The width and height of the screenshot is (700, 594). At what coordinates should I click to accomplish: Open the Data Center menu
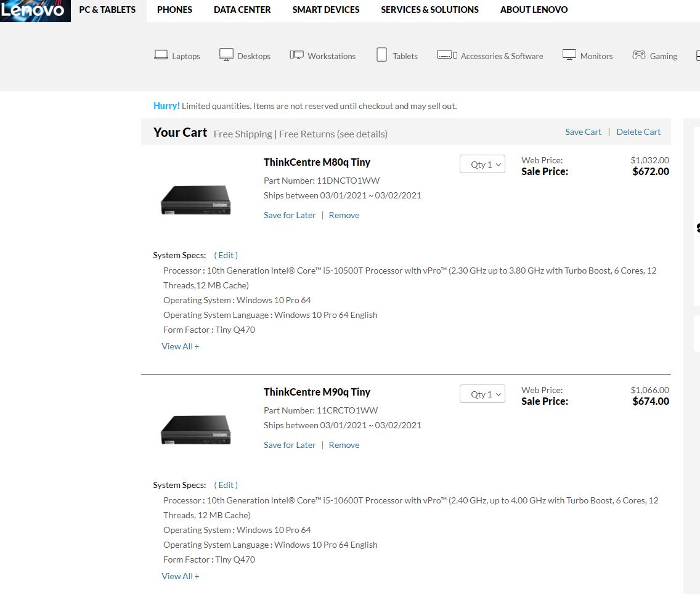tap(242, 10)
